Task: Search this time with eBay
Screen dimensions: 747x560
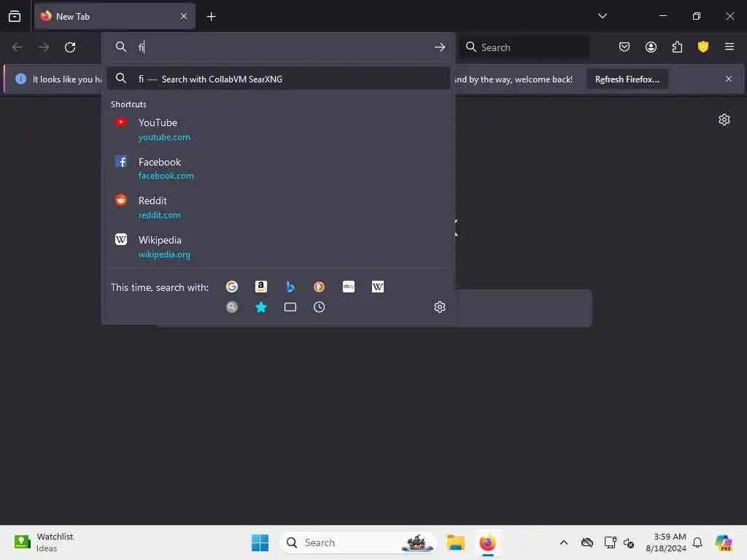Action: (348, 287)
